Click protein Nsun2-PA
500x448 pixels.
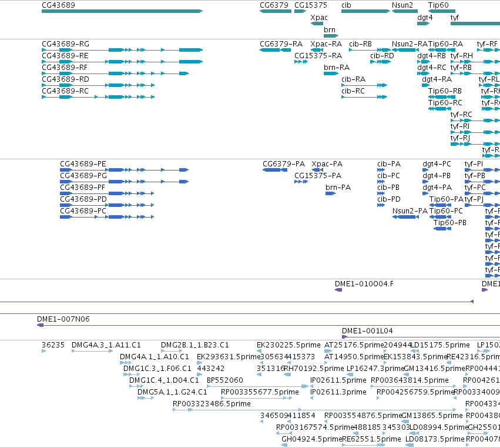tap(405, 217)
